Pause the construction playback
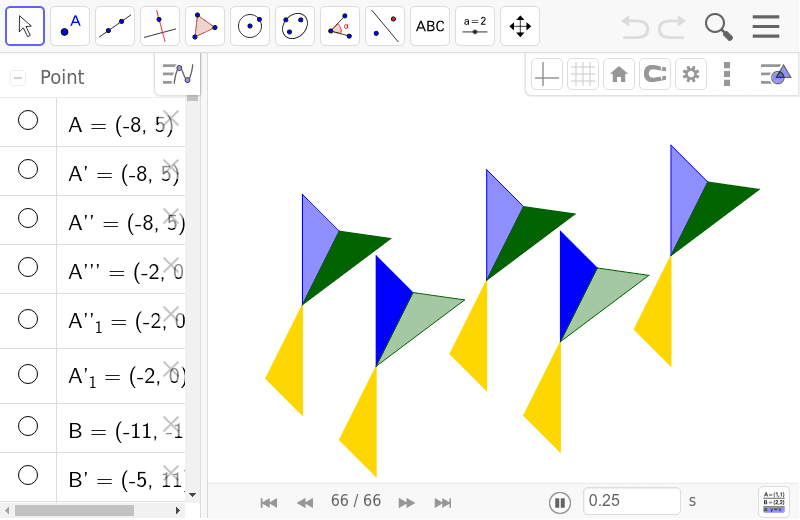800x520 pixels. (560, 503)
